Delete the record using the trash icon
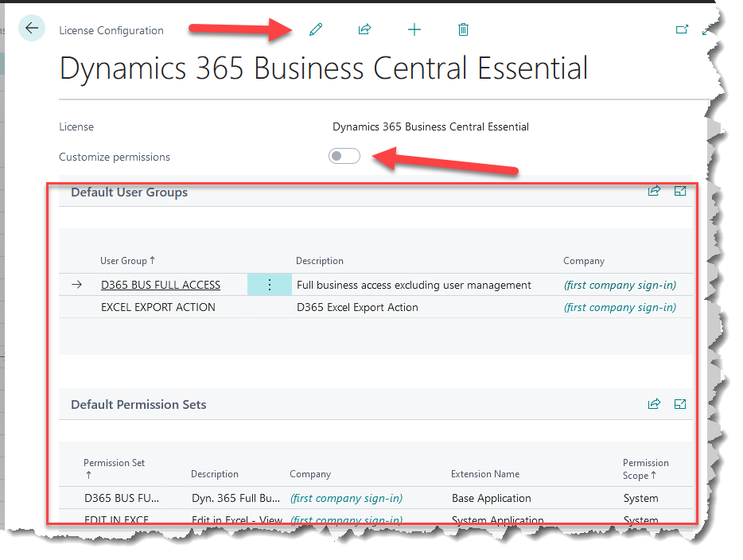 (463, 29)
